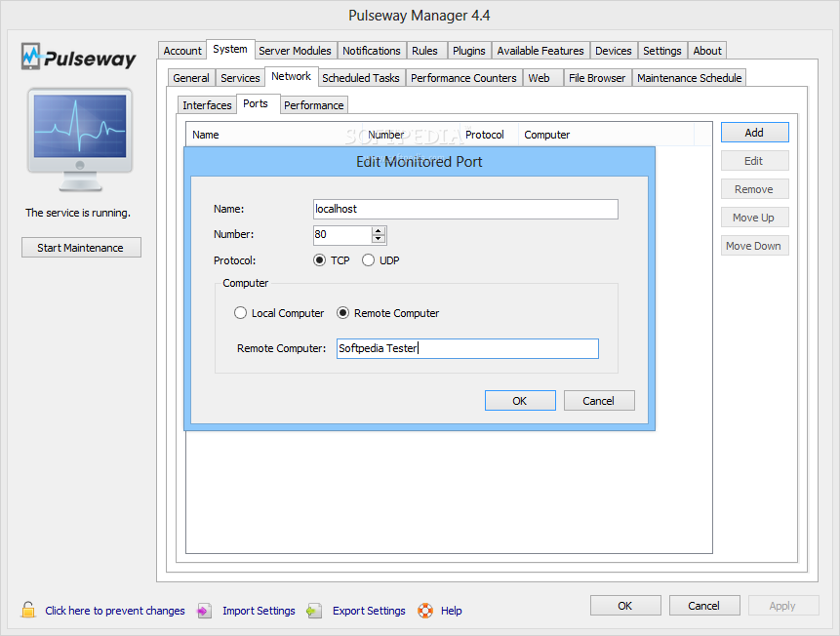Open the Maintenance Schedule sub-tab
Screen dimensions: 840x636
(x=690, y=78)
